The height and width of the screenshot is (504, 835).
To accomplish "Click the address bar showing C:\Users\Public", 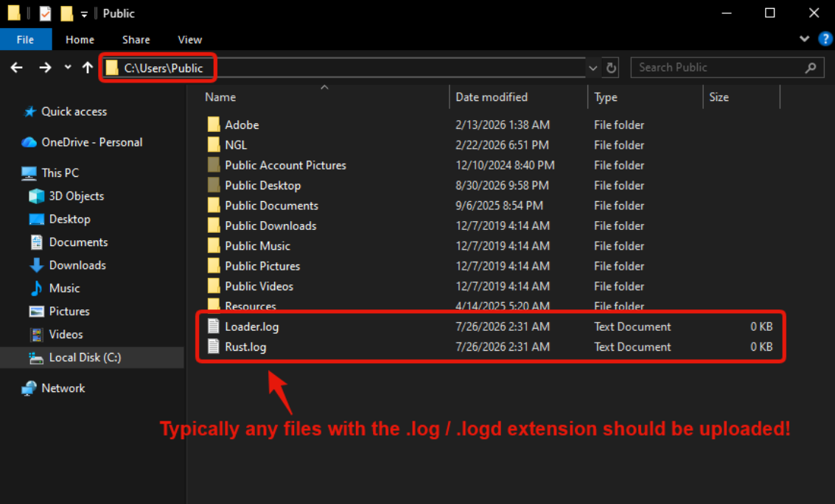I will [345, 68].
